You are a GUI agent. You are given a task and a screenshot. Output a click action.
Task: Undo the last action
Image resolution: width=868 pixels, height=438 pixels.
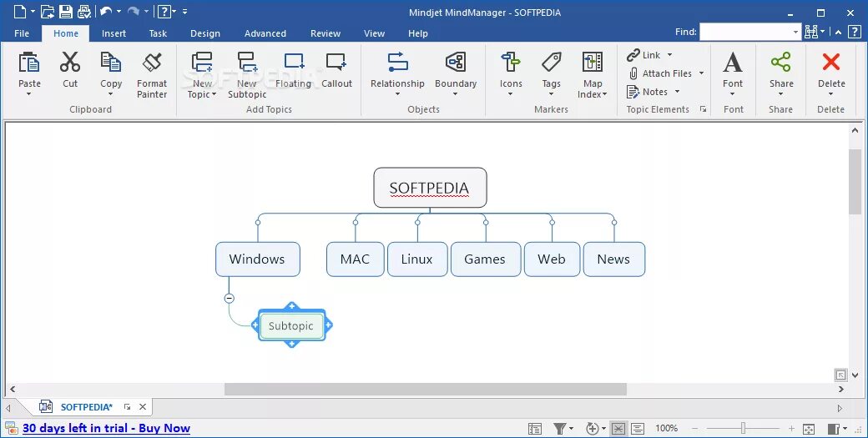tap(106, 11)
